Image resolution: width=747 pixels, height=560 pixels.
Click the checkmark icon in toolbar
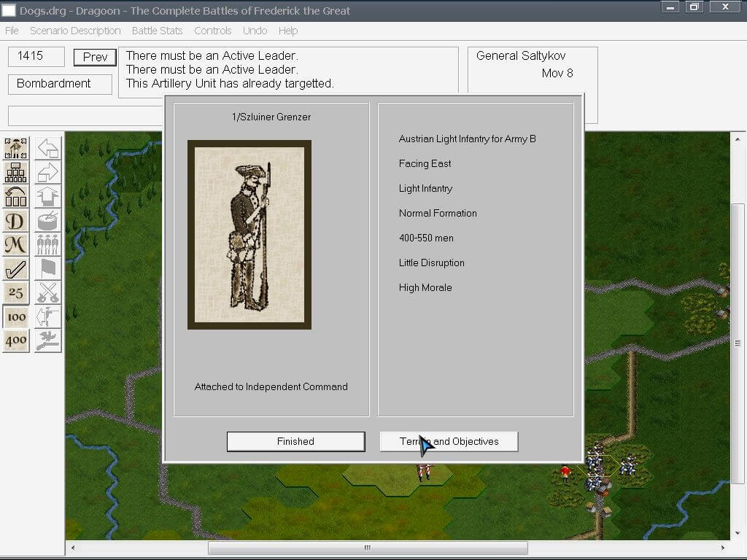pos(16,268)
